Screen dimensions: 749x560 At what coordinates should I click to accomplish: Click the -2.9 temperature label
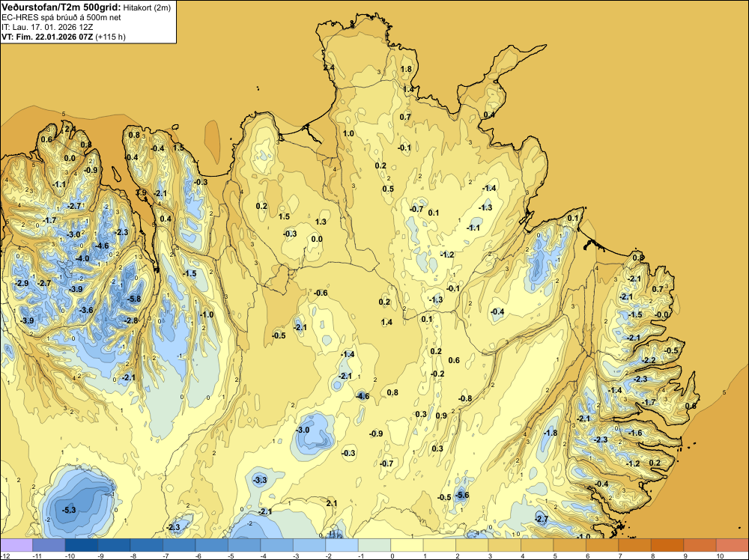[x=22, y=283]
